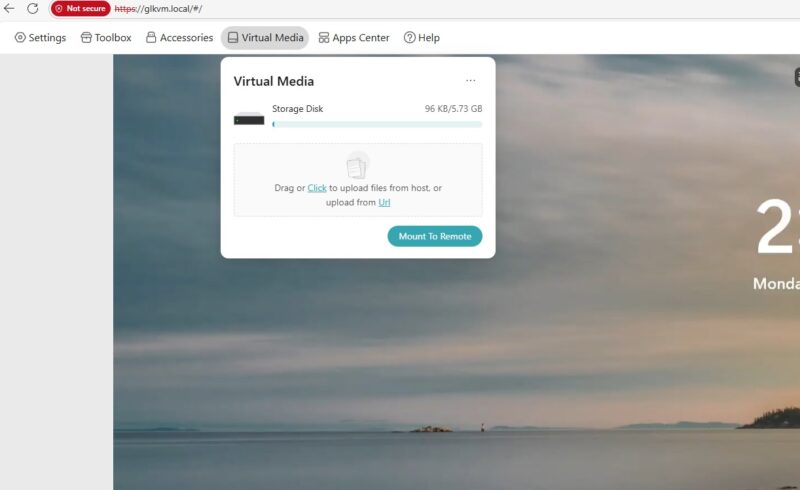Open the Toolbox menu

coord(106,38)
